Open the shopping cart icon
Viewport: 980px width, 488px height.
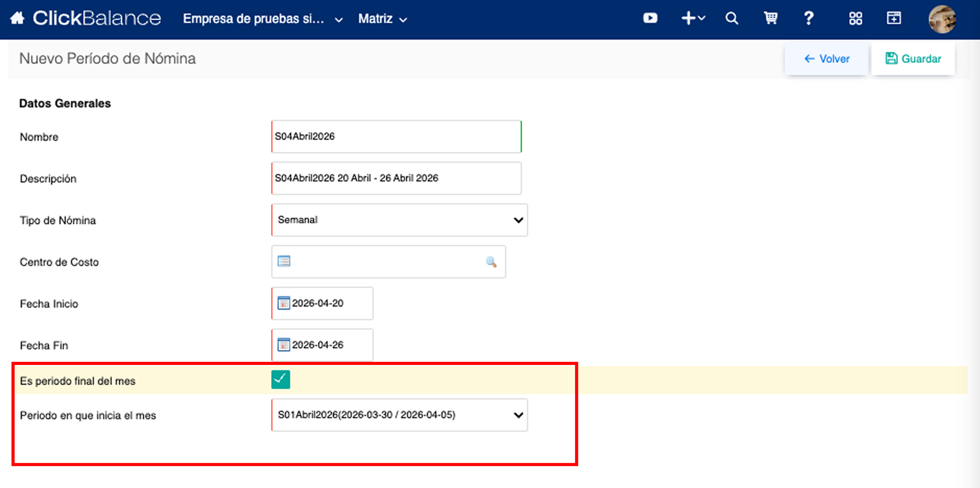771,18
